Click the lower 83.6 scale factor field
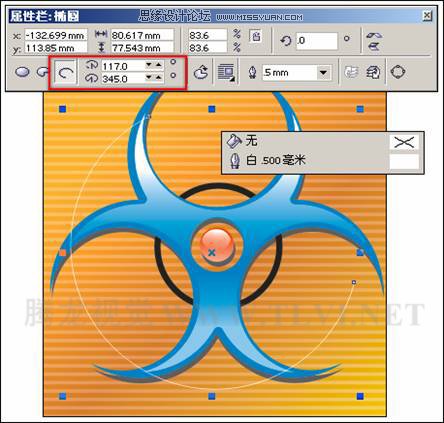 (x=208, y=48)
